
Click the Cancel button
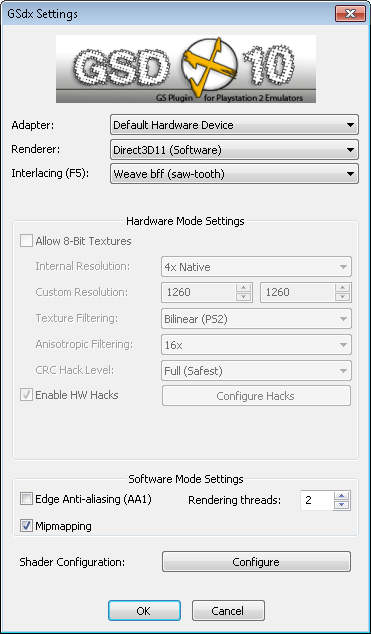click(228, 611)
